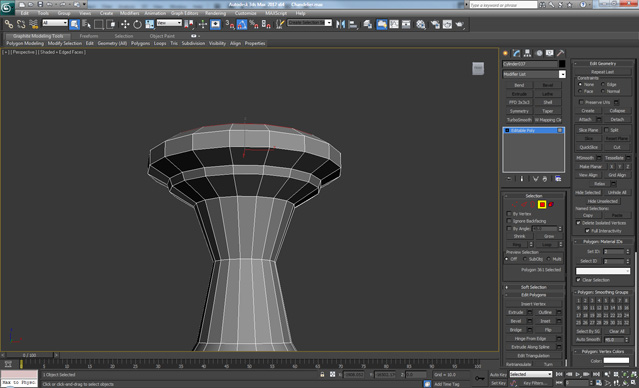Open the Modify command panel tab
The width and height of the screenshot is (639, 388).
click(516, 53)
